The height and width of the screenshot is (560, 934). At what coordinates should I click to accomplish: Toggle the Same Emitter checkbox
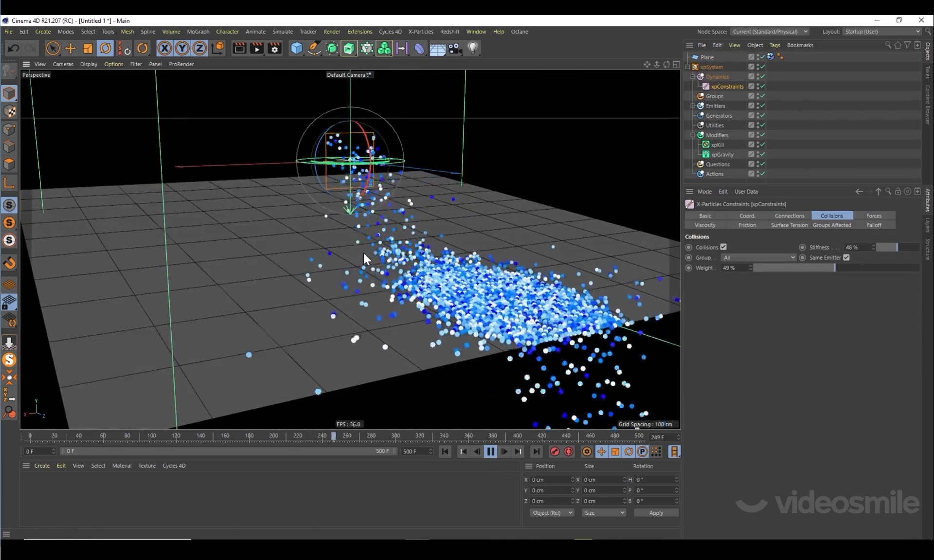click(x=846, y=257)
